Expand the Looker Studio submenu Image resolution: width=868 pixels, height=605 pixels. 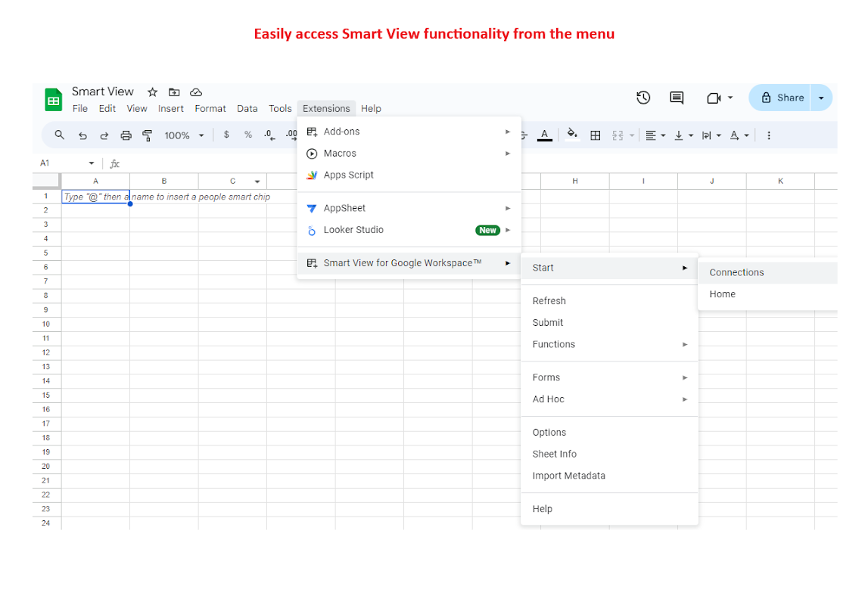coord(409,230)
